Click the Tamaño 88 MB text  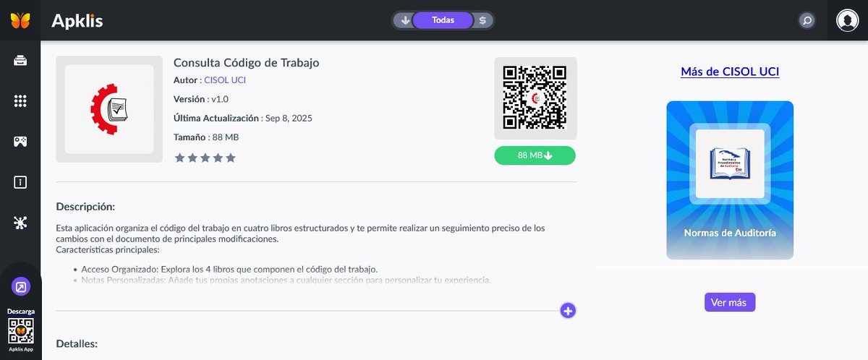coord(206,137)
